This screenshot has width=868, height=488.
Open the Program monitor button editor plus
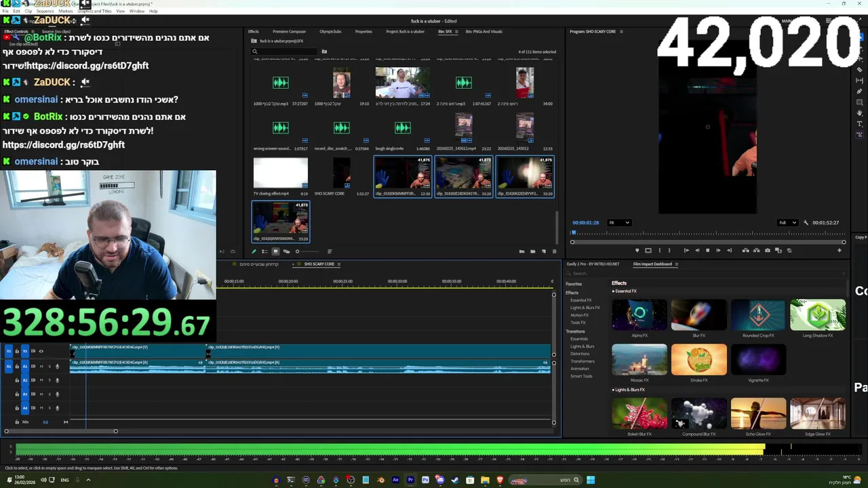839,250
